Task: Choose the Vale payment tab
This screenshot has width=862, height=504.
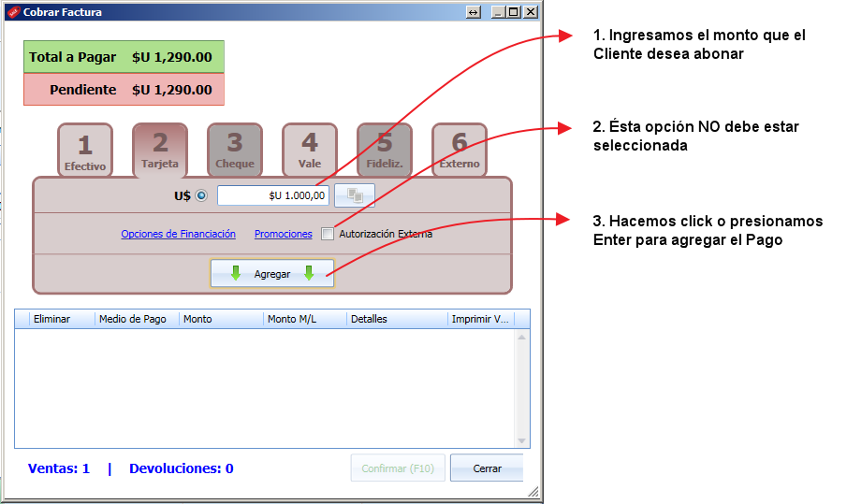Action: click(x=310, y=150)
